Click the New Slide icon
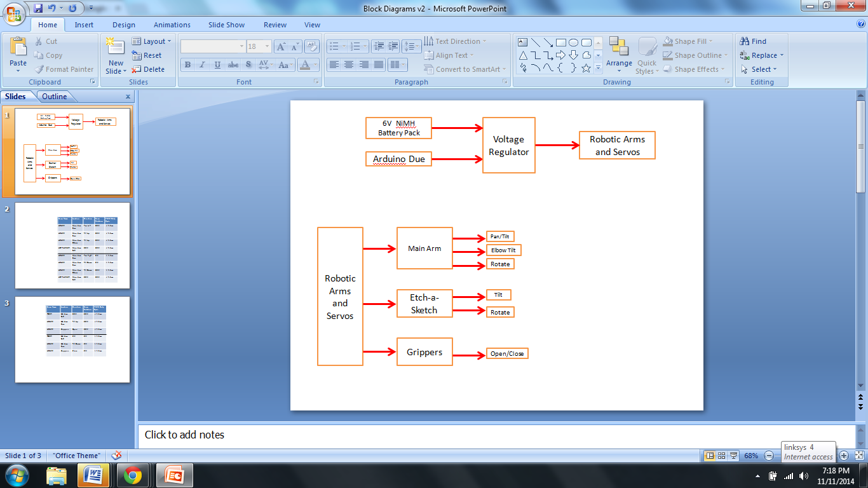Image resolution: width=868 pixels, height=488 pixels. tap(116, 48)
